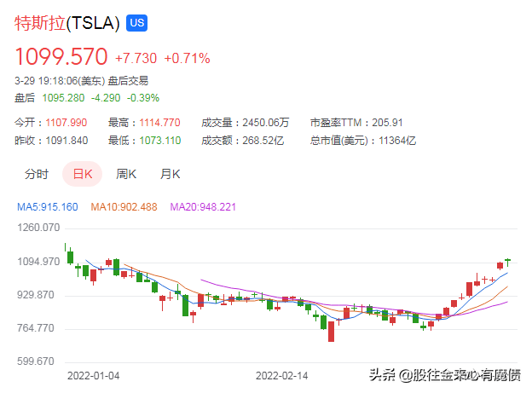Image resolution: width=532 pixels, height=393 pixels.
Task: Click the y-axis label 599.670
Action: (36, 361)
